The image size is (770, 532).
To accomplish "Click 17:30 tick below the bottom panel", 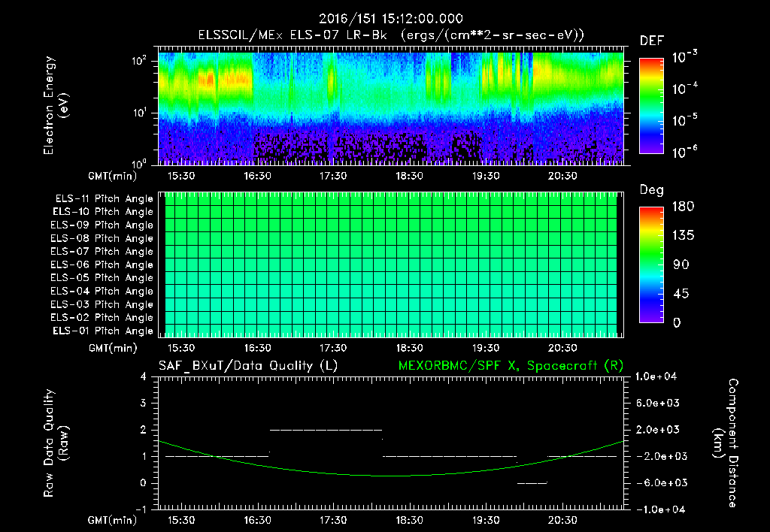I will click(333, 520).
